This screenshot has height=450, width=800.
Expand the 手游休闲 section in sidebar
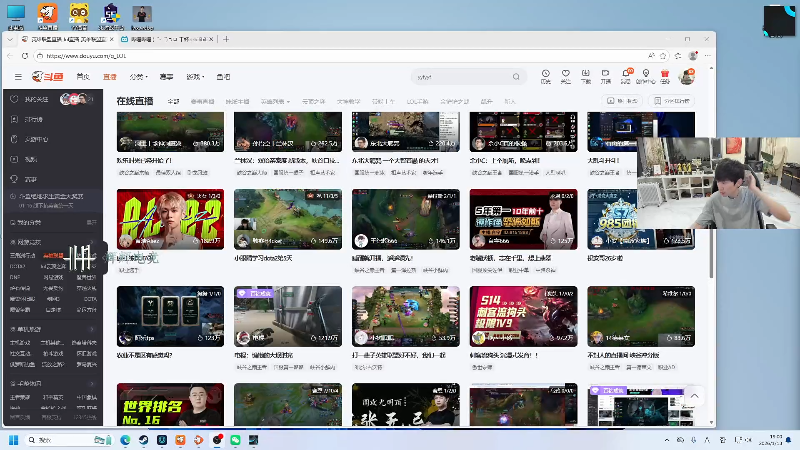[x=92, y=384]
